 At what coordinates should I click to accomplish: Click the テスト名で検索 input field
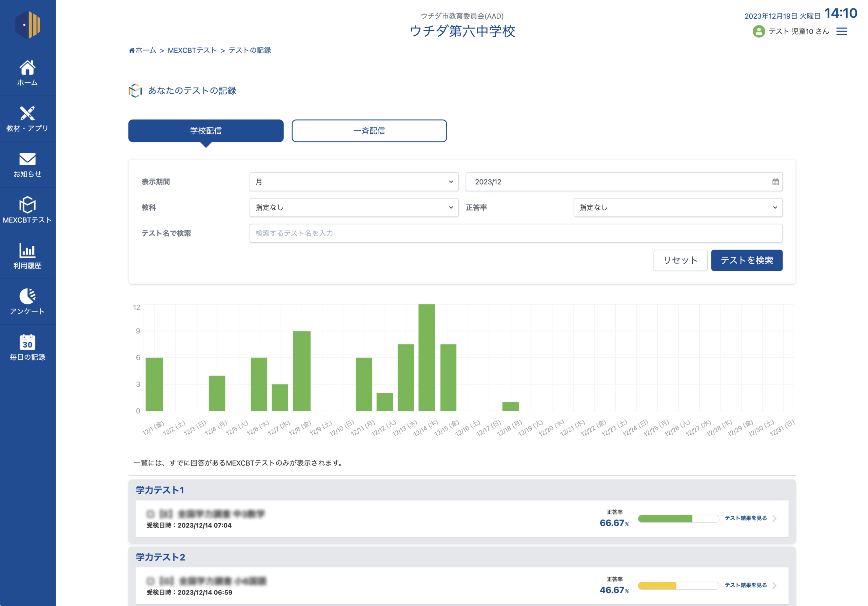coord(516,233)
